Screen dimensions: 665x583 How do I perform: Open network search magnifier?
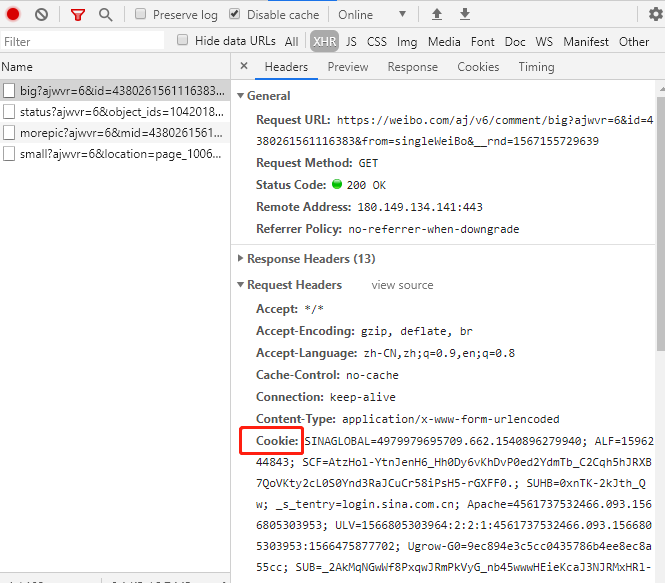click(105, 15)
